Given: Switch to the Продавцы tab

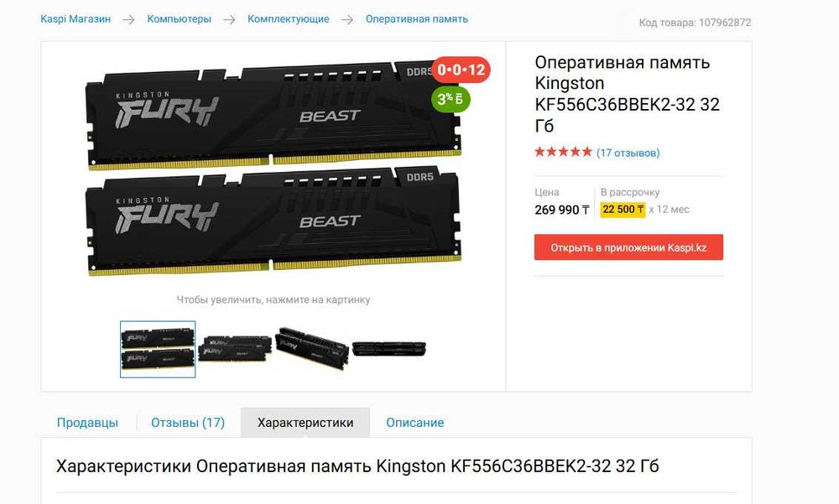Looking at the screenshot, I should pyautogui.click(x=87, y=423).
